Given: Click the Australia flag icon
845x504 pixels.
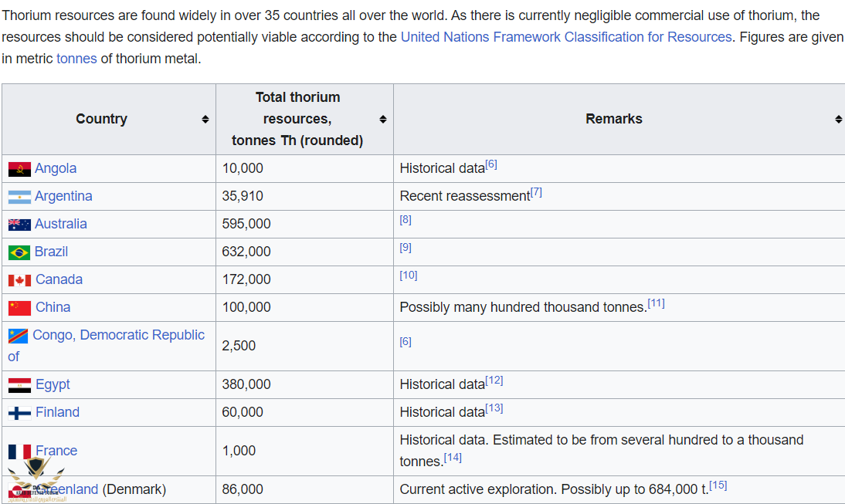Looking at the screenshot, I should coord(19,225).
